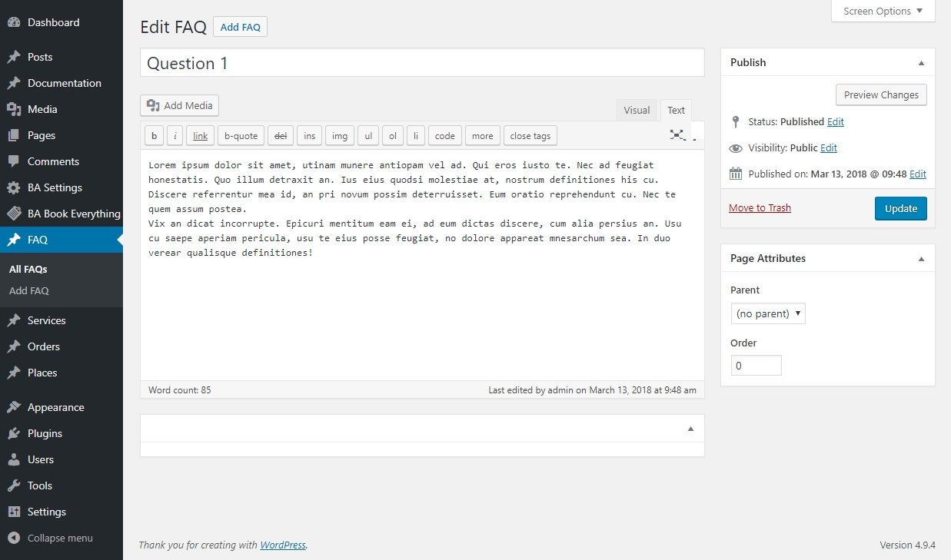Collapse the Page Attributes panel
The width and height of the screenshot is (951, 560).
[921, 259]
